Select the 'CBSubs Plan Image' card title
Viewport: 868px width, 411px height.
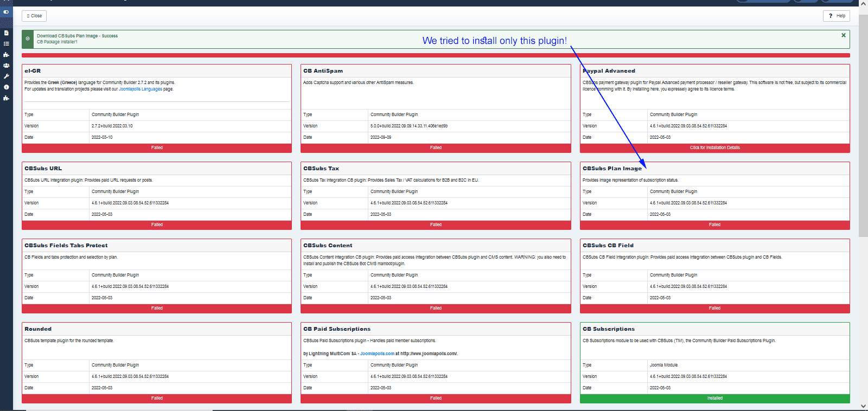[x=612, y=169]
